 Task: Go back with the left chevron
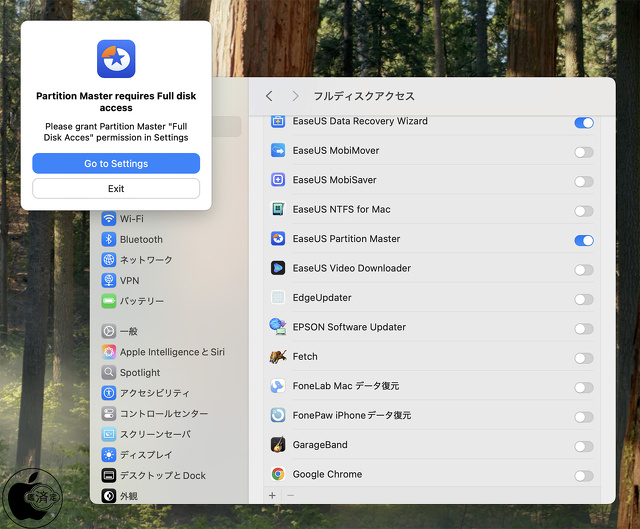tap(269, 96)
